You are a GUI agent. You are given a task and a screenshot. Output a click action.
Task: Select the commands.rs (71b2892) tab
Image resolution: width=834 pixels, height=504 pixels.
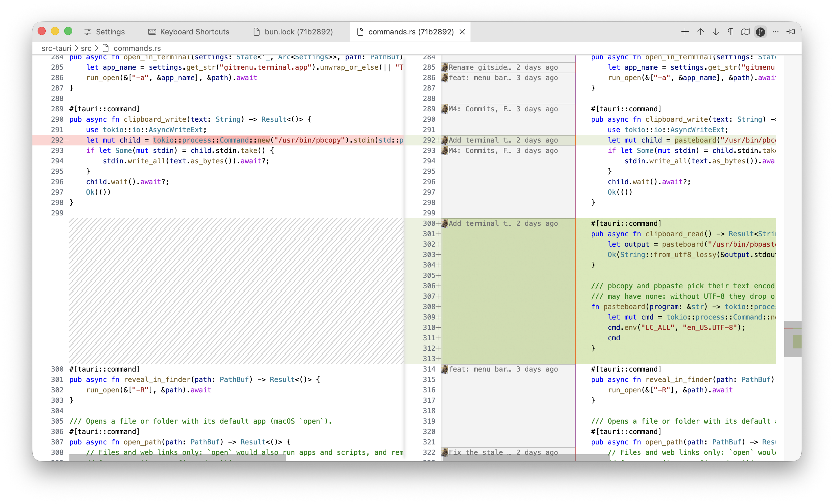[411, 32]
